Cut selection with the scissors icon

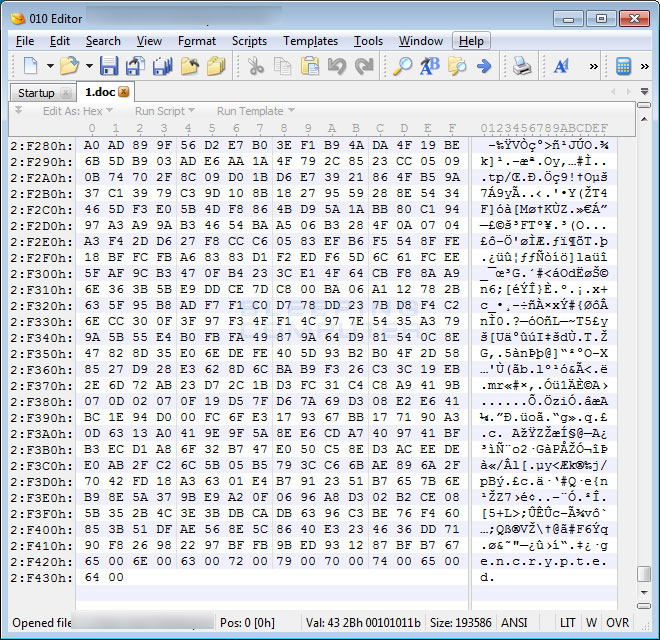coord(255,66)
